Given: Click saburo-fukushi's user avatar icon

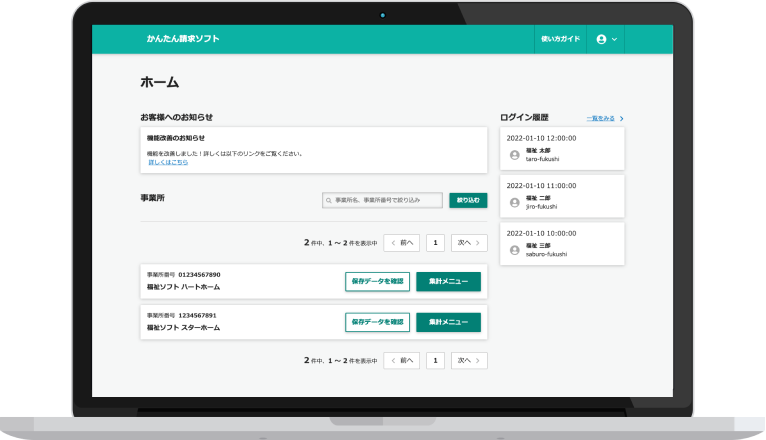Looking at the screenshot, I should 515,249.
